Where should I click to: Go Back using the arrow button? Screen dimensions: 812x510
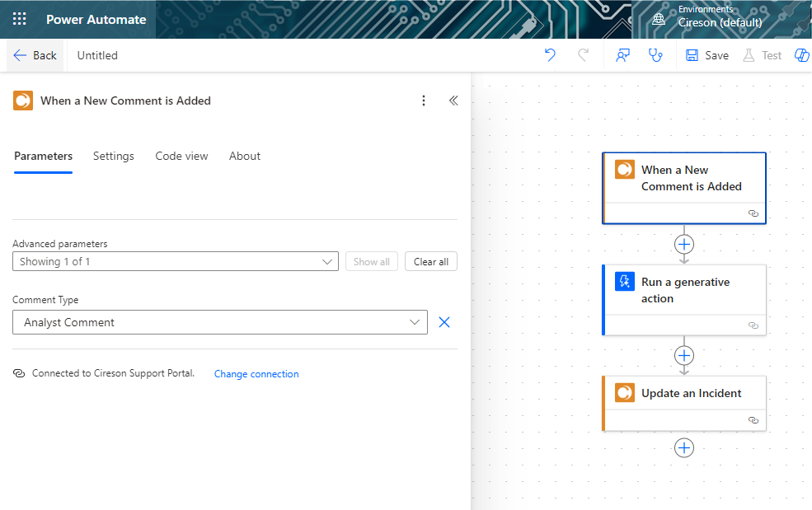coord(35,55)
